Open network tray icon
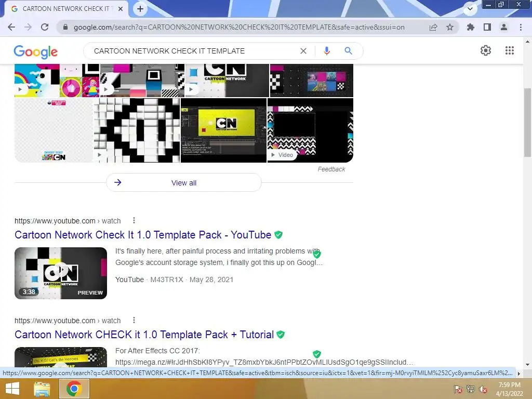Screen dimensions: 532x399 tap(471, 389)
